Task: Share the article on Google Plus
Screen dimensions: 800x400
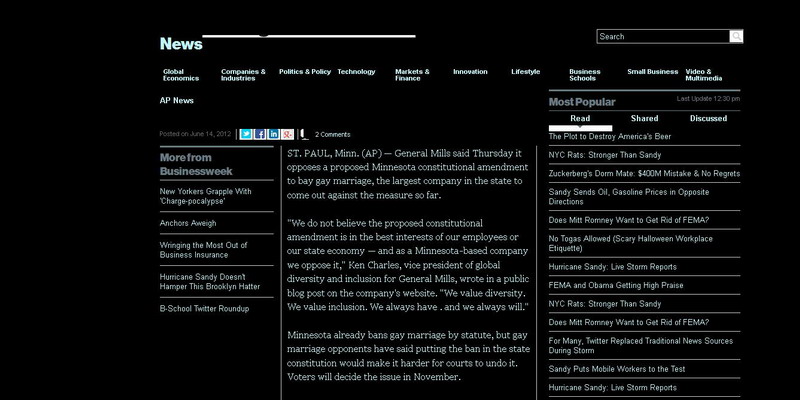Action: pos(287,134)
